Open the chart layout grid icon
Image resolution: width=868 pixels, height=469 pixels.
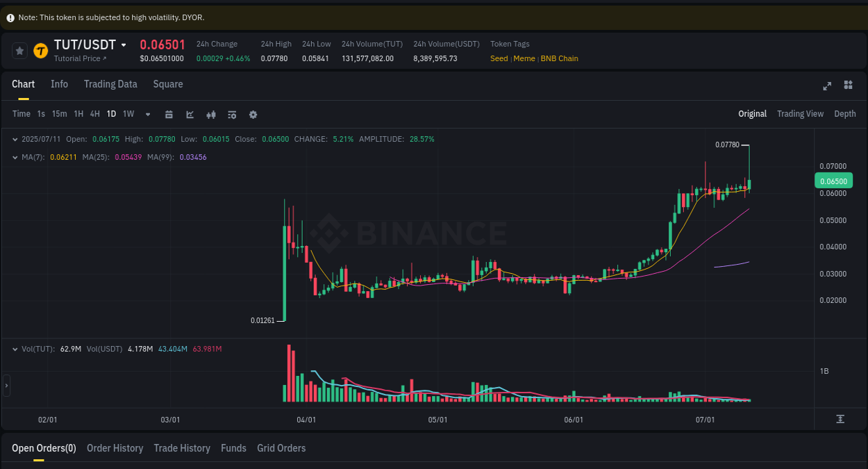pos(848,85)
